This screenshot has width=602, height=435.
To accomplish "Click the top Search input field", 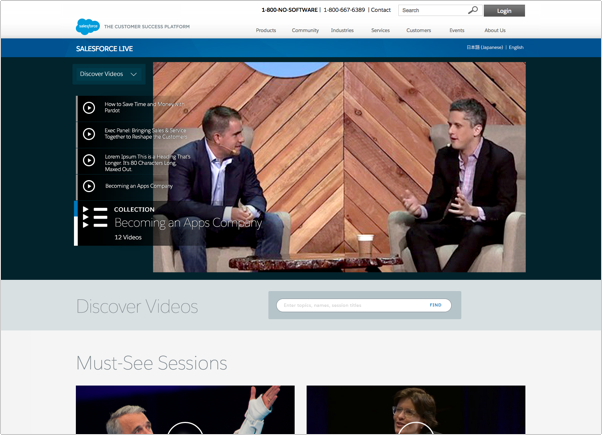I will point(432,10).
